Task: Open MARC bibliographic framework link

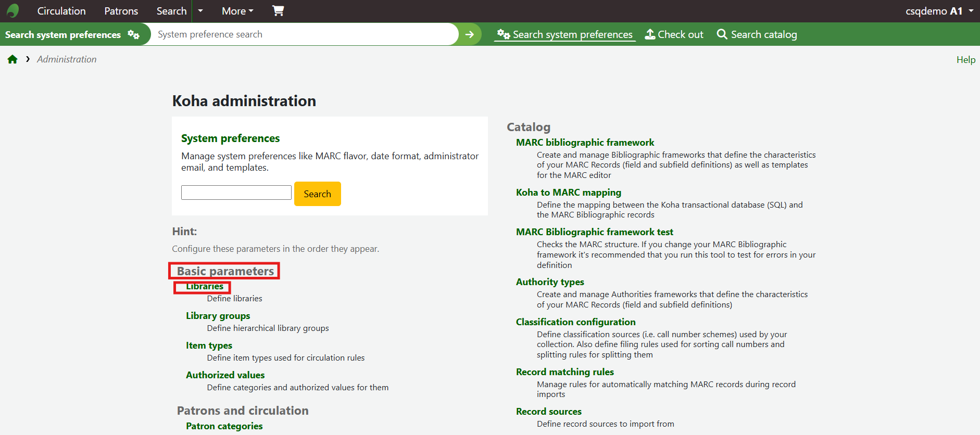Action: point(585,143)
